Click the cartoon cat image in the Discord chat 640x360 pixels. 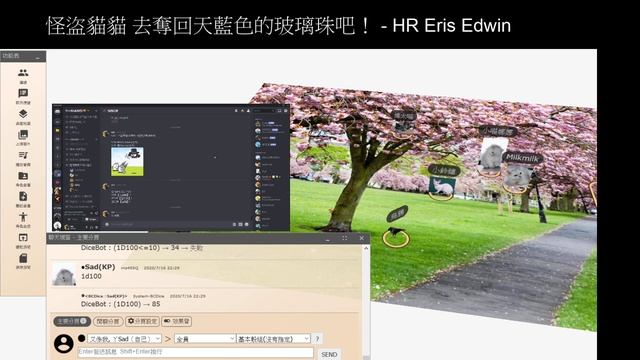click(127, 162)
